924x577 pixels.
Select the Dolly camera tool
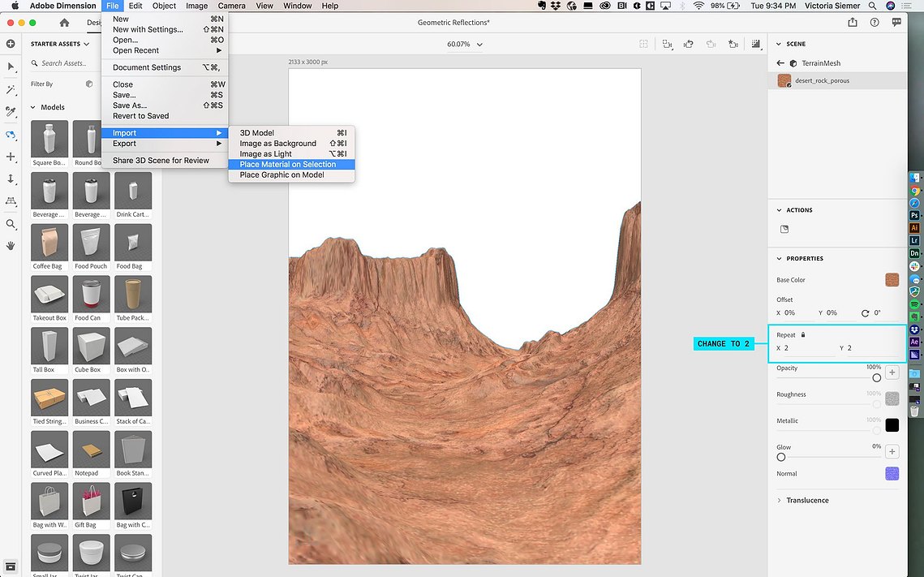click(x=11, y=179)
